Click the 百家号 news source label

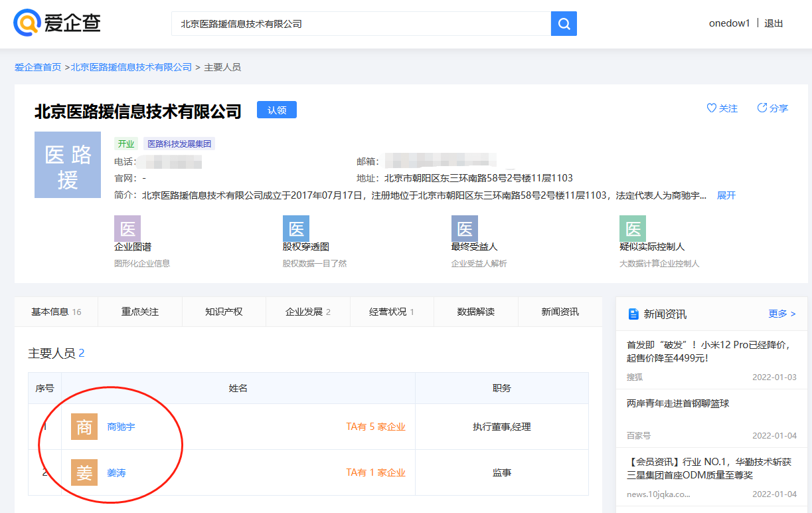639,436
